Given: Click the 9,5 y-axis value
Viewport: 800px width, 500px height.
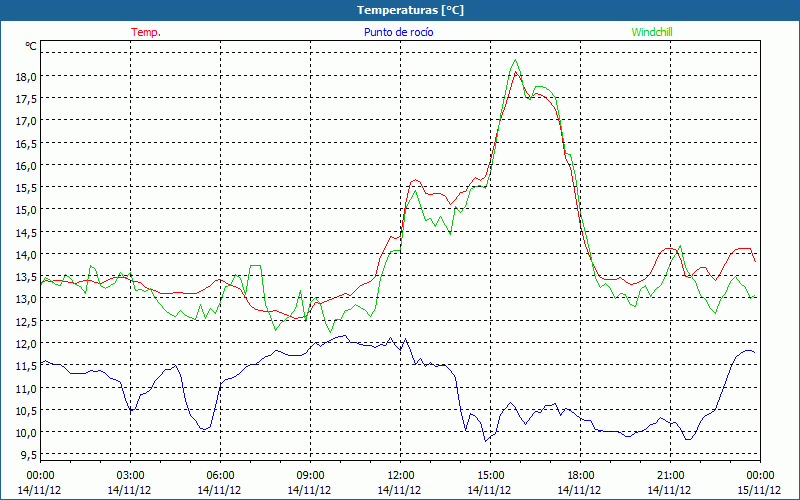Looking at the screenshot, I should point(30,454).
